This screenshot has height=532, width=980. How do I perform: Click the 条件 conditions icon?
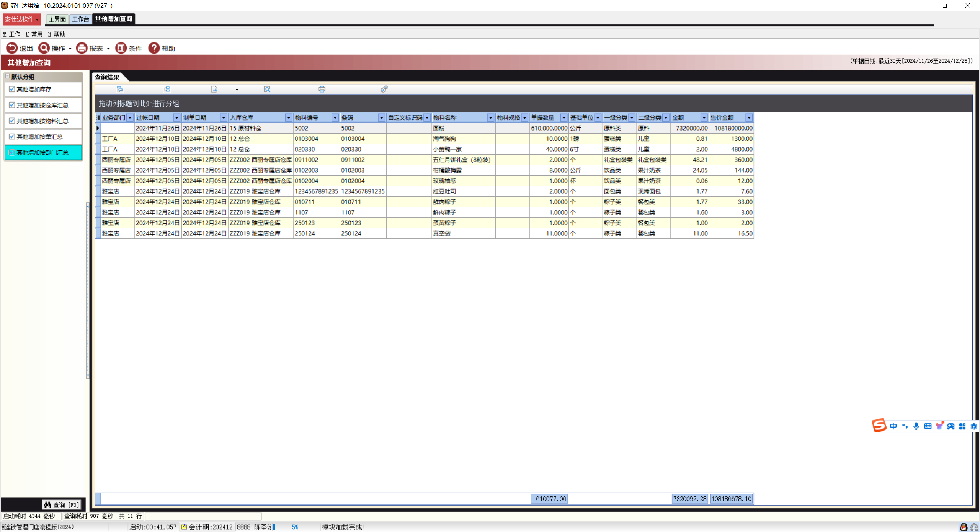click(121, 48)
